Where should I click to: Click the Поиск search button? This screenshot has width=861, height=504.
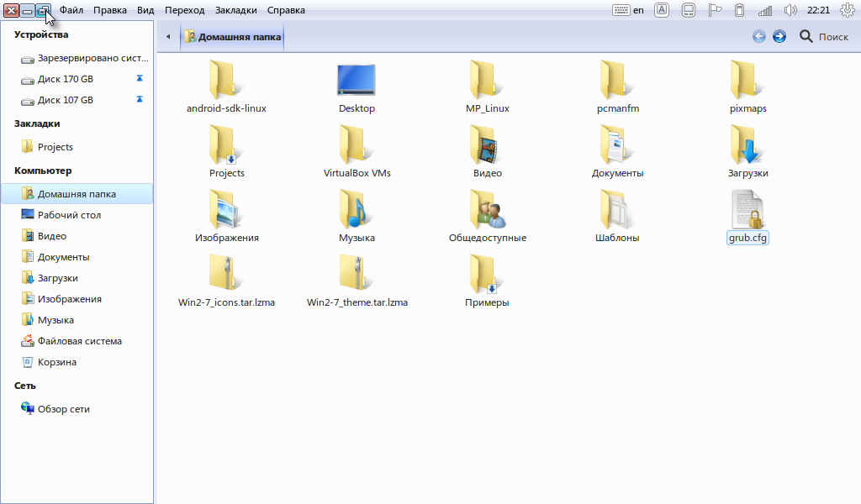coord(824,37)
